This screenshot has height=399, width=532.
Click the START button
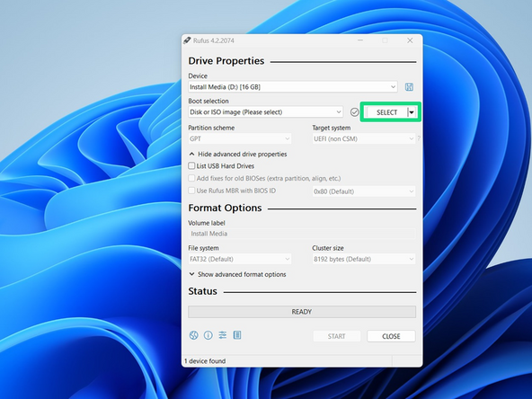(337, 336)
